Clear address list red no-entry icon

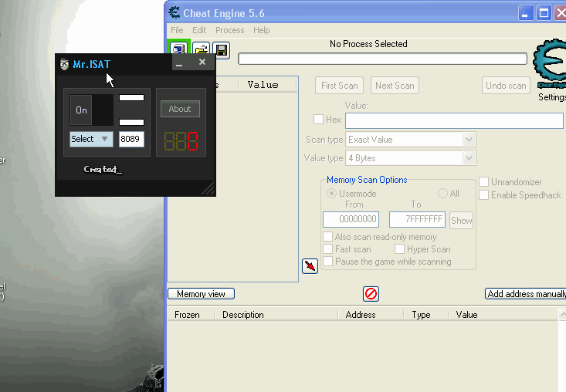(371, 293)
